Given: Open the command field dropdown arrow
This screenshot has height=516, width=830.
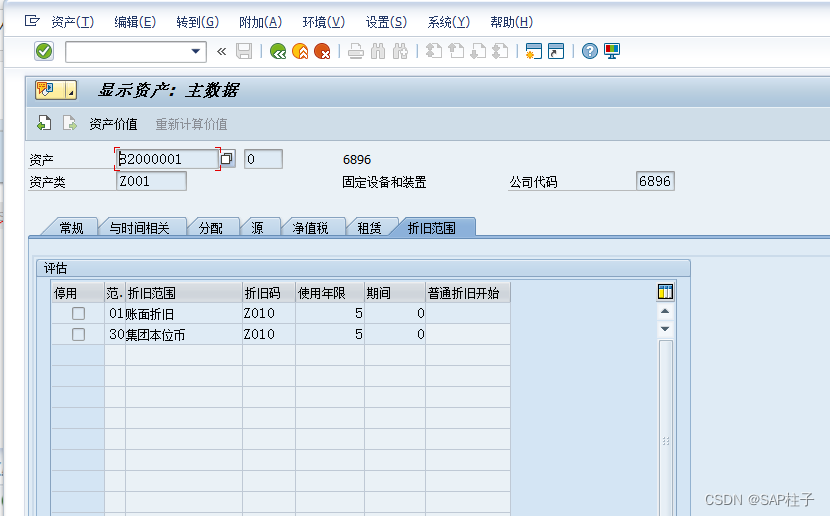Looking at the screenshot, I should [x=196, y=51].
